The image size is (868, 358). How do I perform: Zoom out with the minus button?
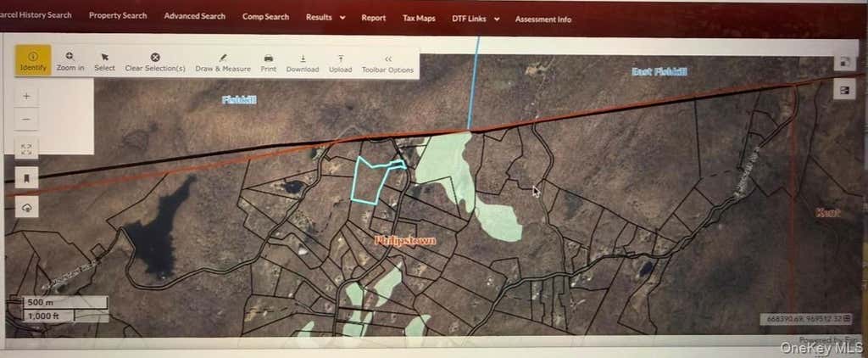pyautogui.click(x=26, y=119)
